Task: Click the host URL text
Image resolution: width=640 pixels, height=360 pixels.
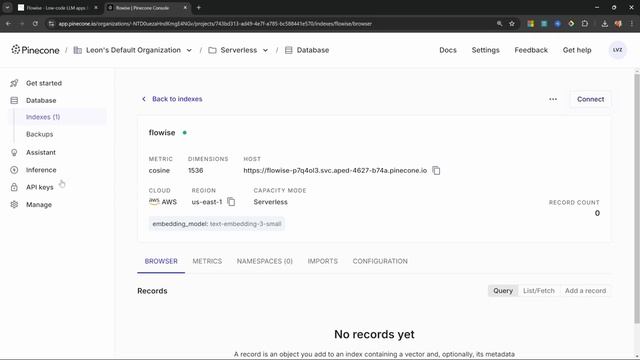Action: pos(335,171)
